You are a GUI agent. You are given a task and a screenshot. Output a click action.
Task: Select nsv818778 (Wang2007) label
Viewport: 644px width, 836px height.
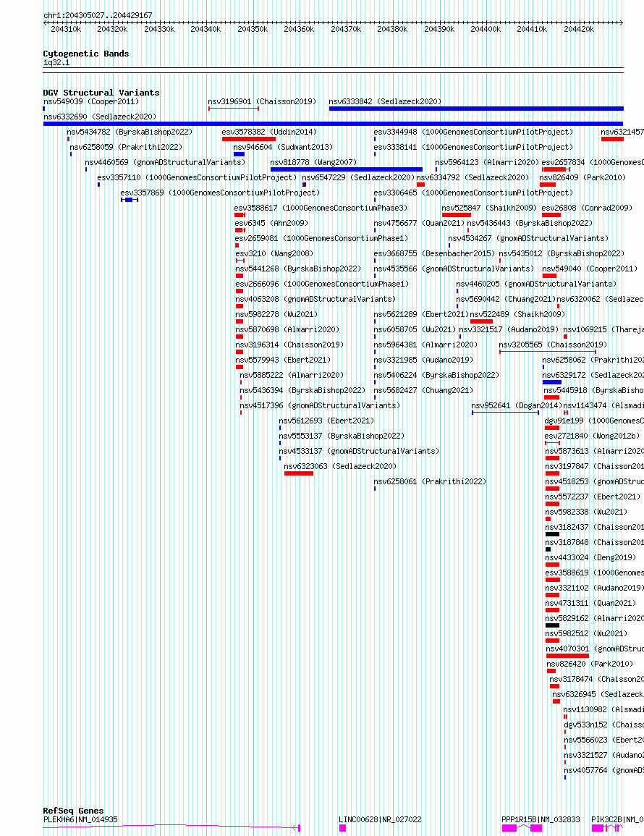(313, 162)
